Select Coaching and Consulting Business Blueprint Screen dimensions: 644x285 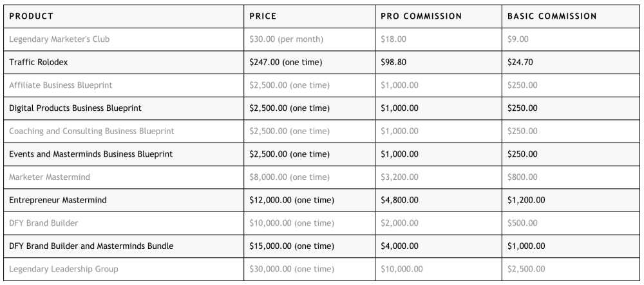91,131
